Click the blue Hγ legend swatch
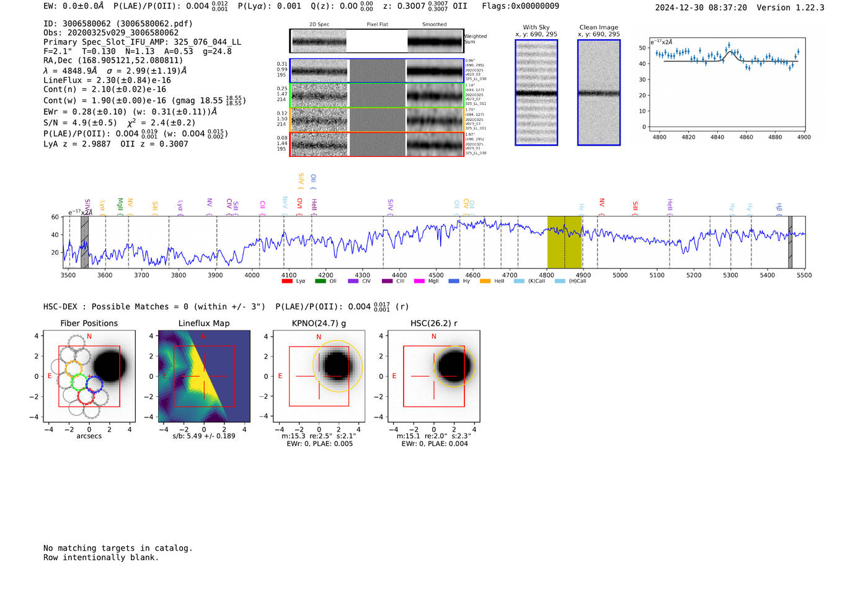The width and height of the screenshot is (868, 591). (454, 281)
